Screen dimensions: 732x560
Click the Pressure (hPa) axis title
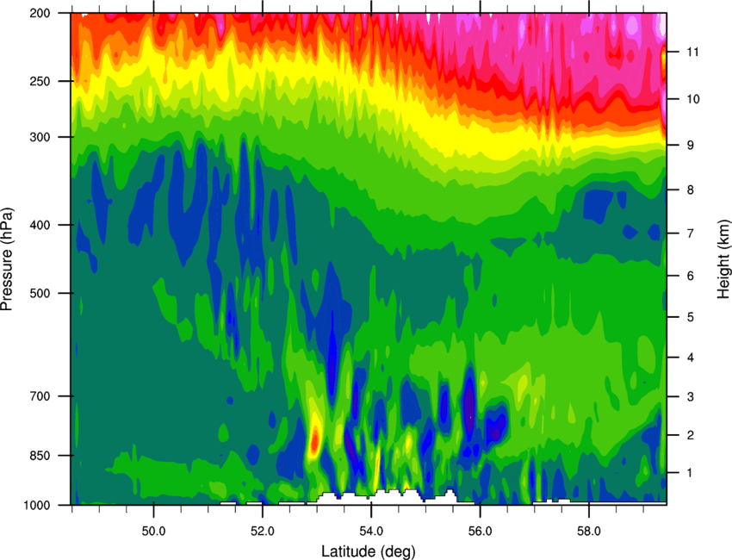pyautogui.click(x=7, y=258)
